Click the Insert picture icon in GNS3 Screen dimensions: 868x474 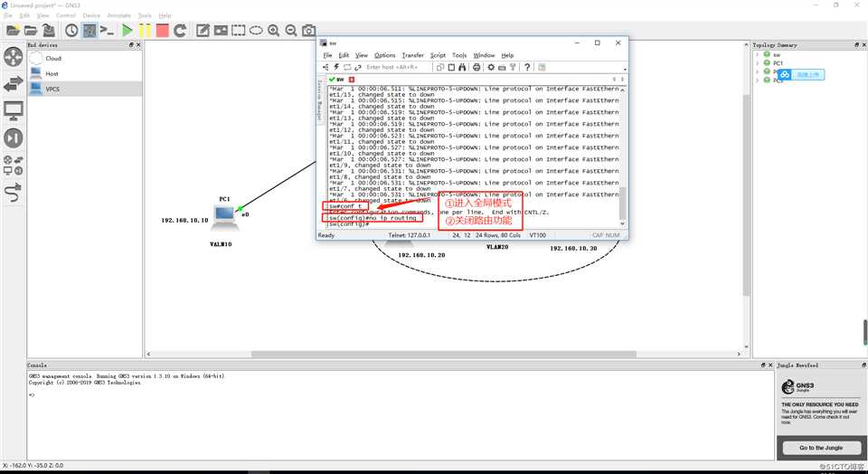[x=221, y=31]
